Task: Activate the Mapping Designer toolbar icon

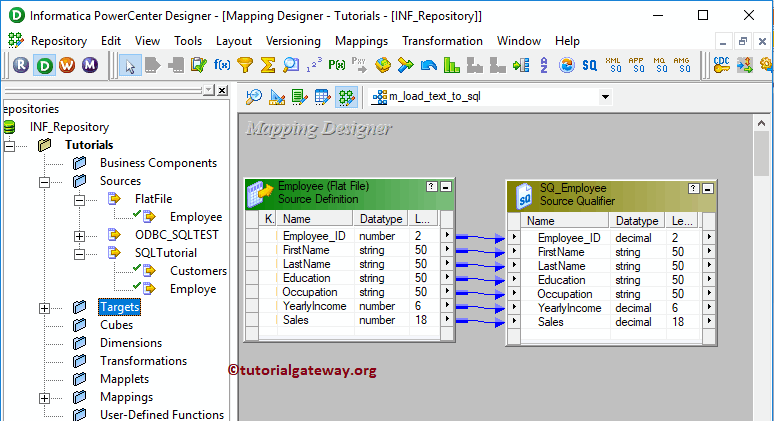Action: 346,97
